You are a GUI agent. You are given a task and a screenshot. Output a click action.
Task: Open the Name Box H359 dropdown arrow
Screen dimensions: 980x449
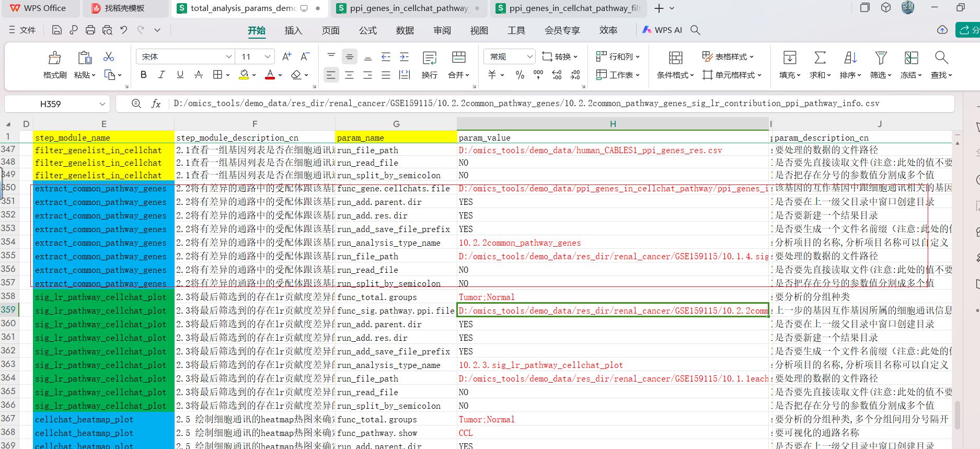click(x=102, y=104)
